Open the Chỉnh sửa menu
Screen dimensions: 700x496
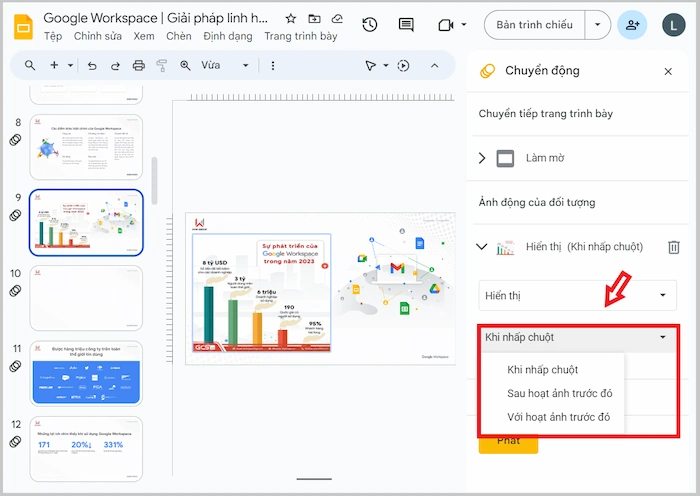[x=98, y=36]
